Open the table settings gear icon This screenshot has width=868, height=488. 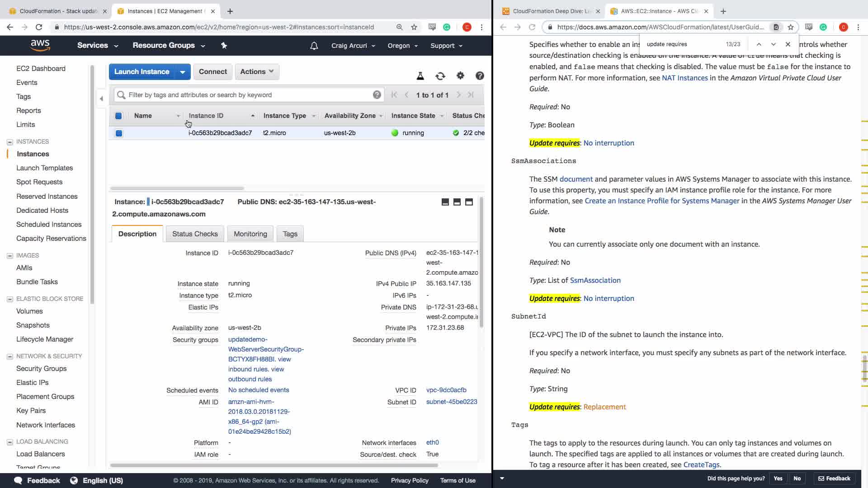460,75
